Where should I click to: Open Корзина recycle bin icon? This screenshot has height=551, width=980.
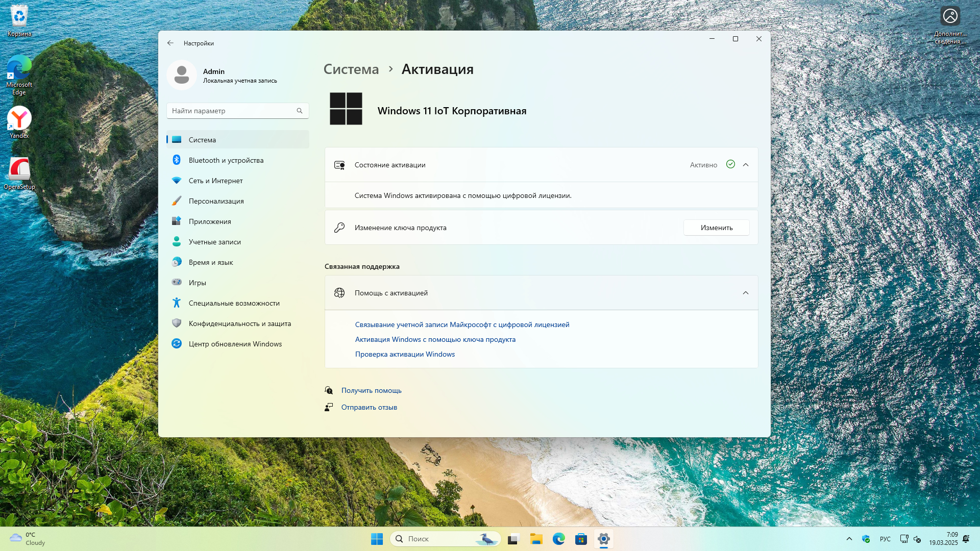click(x=19, y=17)
